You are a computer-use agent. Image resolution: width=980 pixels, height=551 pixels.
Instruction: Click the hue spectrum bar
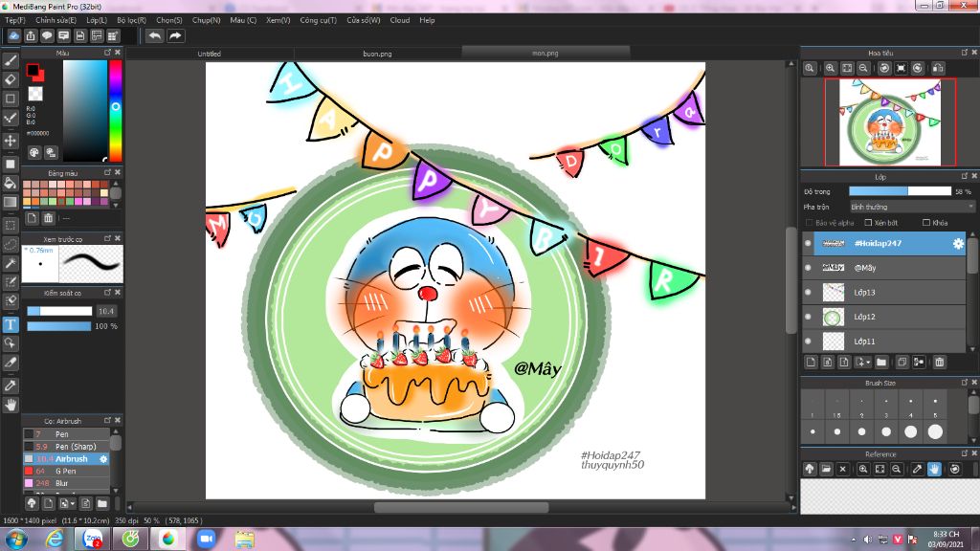pyautogui.click(x=116, y=110)
